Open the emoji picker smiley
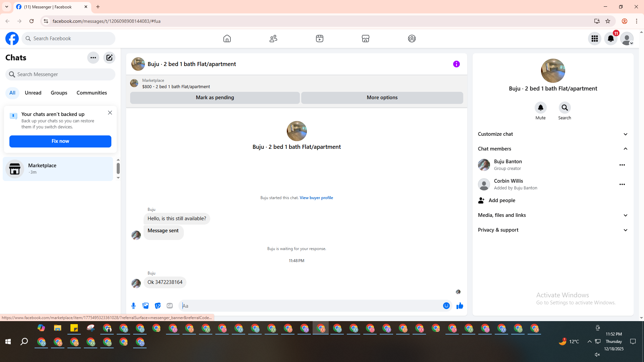644x362 pixels. [x=446, y=306]
